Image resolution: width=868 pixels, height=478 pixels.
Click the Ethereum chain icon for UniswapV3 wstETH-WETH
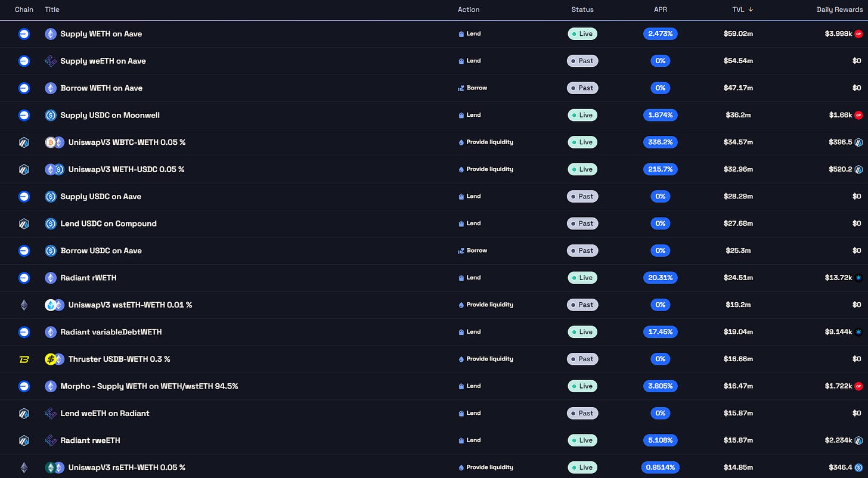tap(24, 305)
